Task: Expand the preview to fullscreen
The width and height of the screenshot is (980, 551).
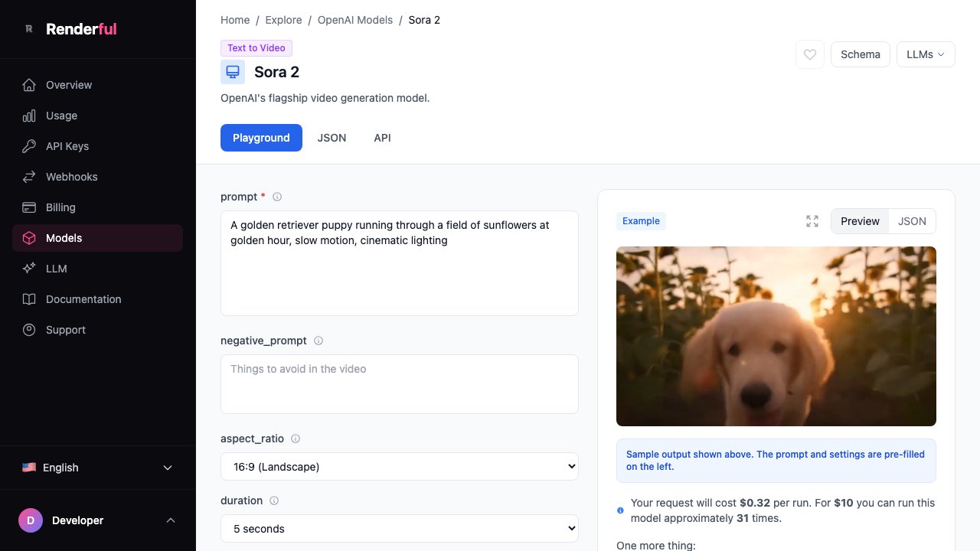Action: click(812, 221)
